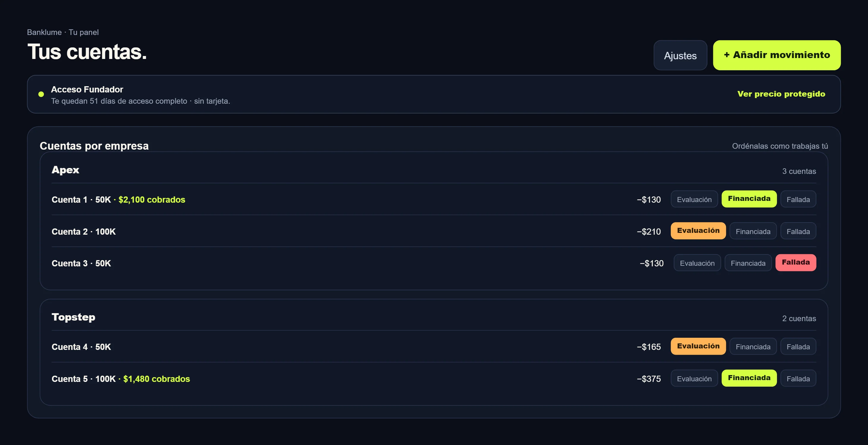Set Cuenta 3 to Evaluación
868x445 pixels.
click(x=697, y=263)
